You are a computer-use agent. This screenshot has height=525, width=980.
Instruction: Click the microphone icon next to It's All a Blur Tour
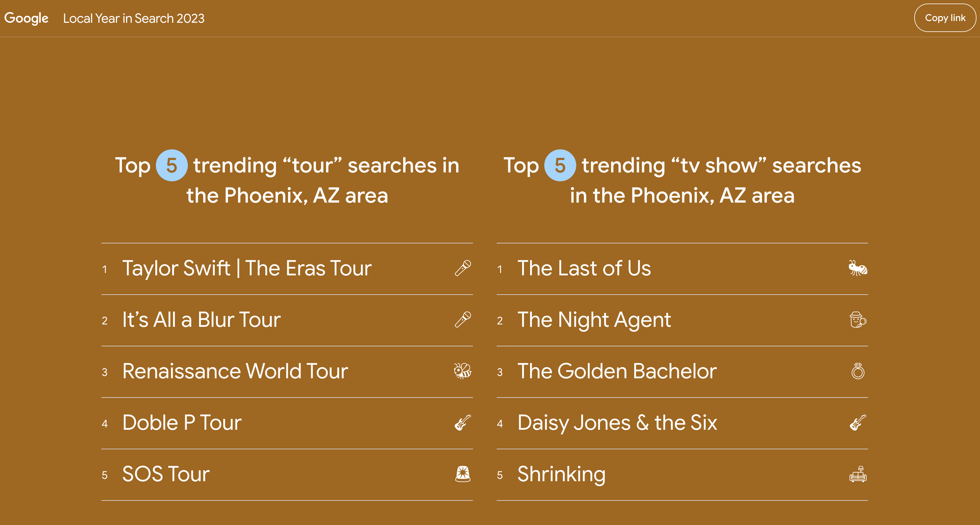tap(463, 320)
